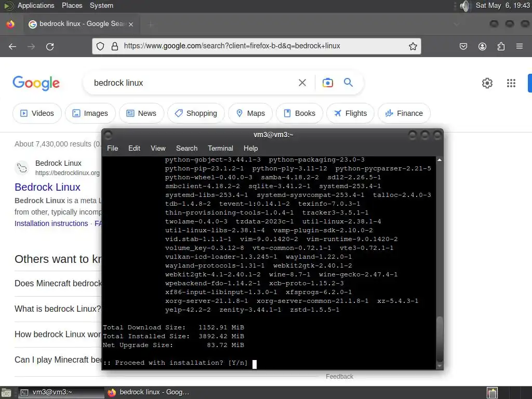Open terminal window menu button at title left
This screenshot has height=399, width=532.
[x=108, y=136]
